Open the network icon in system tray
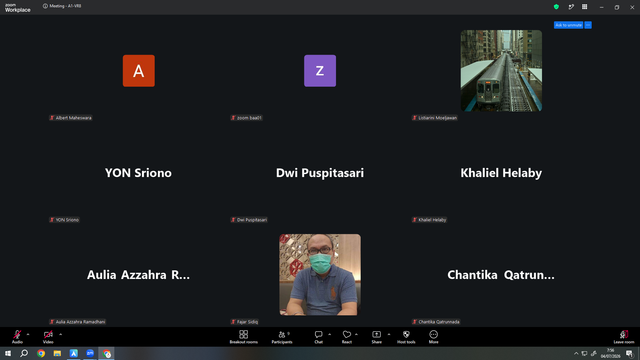640x360 pixels. tap(584, 353)
